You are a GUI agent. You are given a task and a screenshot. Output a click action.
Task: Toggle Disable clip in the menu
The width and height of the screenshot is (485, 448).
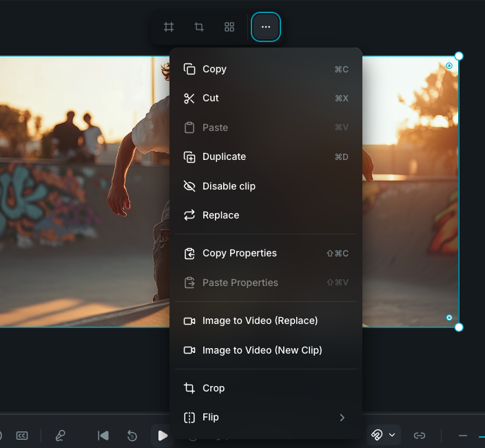(266, 186)
